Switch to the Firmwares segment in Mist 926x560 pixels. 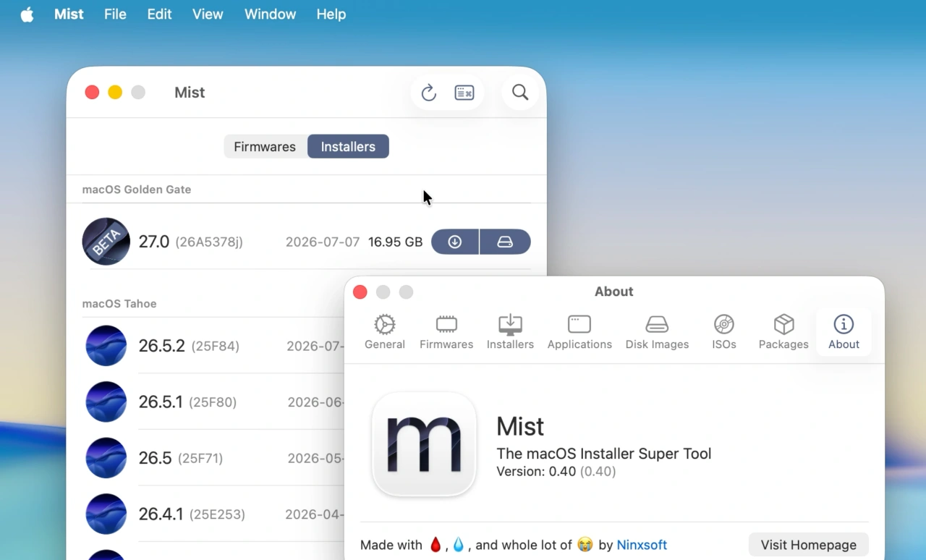265,147
